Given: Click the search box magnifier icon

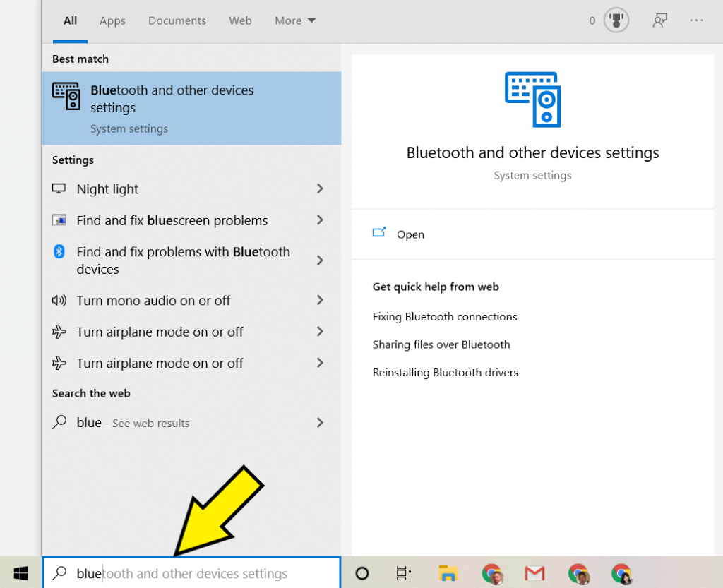Looking at the screenshot, I should click(x=59, y=573).
